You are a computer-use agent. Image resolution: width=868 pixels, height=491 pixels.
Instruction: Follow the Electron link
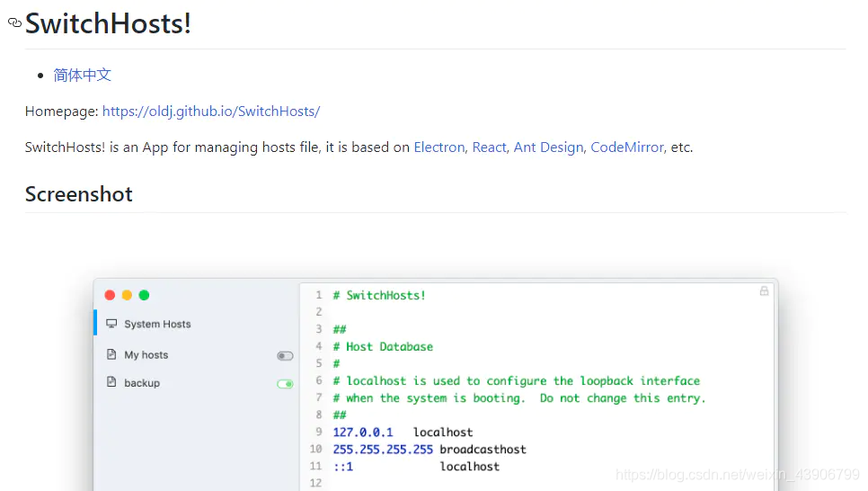439,147
